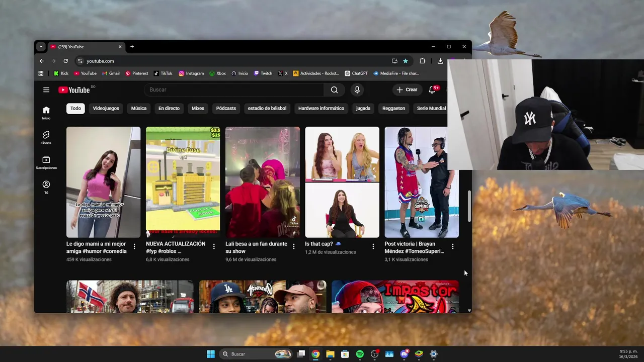
Task: Open the Instagram bookmark
Action: 191,73
